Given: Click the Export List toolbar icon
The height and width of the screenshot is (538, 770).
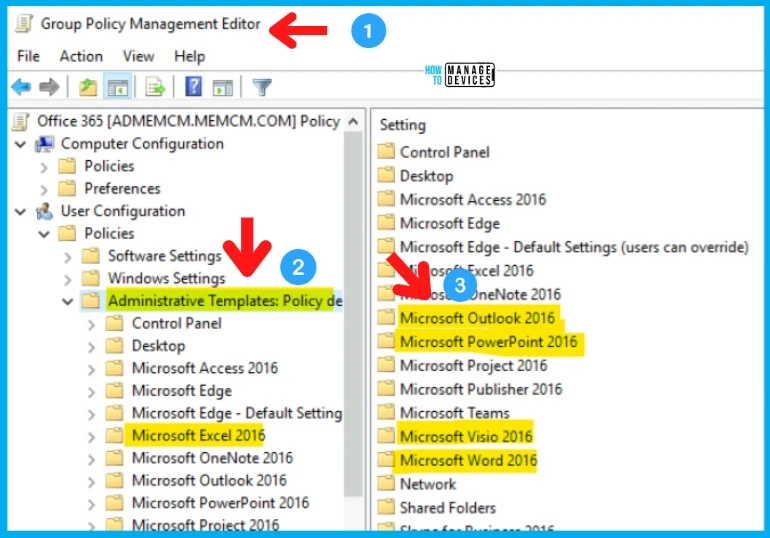Looking at the screenshot, I should click(155, 87).
